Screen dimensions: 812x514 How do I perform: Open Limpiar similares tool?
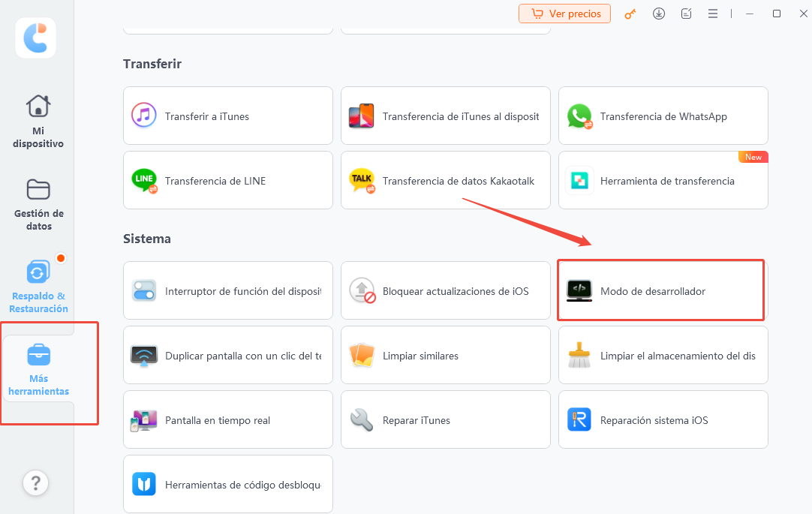click(445, 355)
